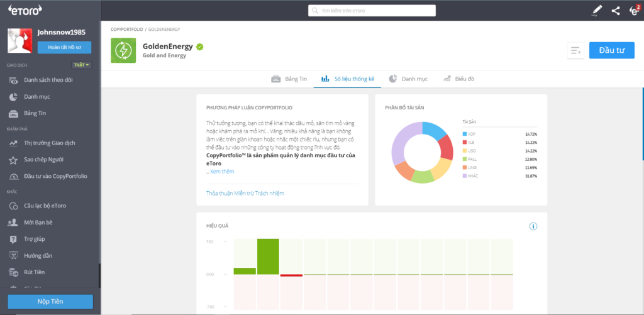
Task: Click the Mời Bạn bè people icon
Action: 14,223
